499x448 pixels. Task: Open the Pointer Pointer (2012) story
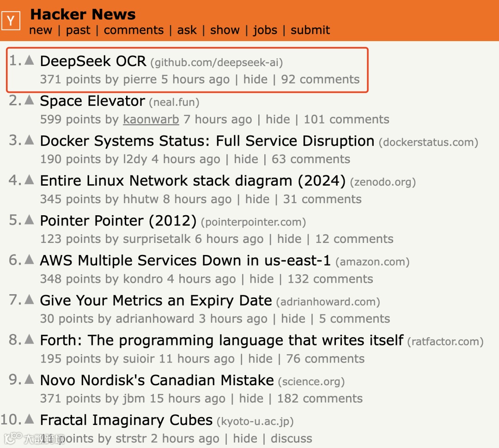(x=118, y=221)
